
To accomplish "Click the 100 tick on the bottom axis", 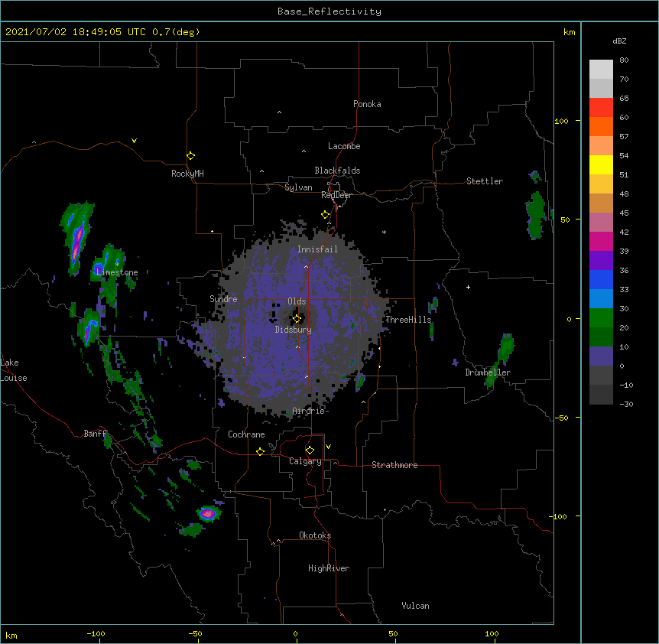I will [492, 633].
